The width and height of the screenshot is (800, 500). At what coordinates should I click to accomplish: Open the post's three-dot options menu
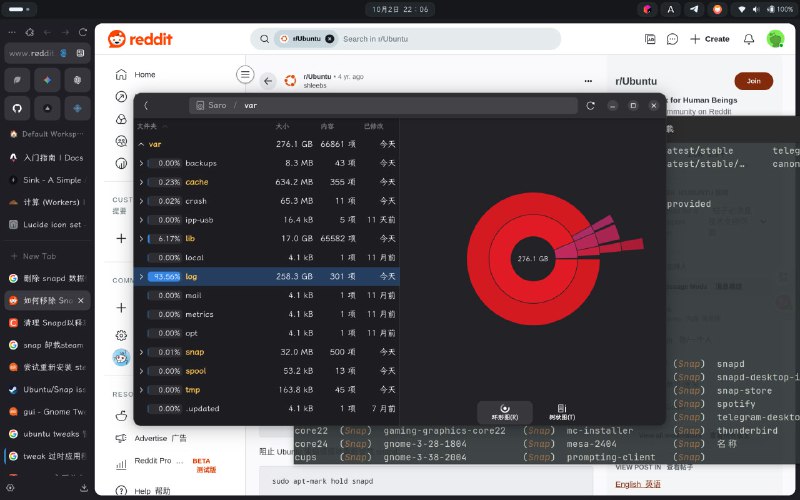[587, 81]
